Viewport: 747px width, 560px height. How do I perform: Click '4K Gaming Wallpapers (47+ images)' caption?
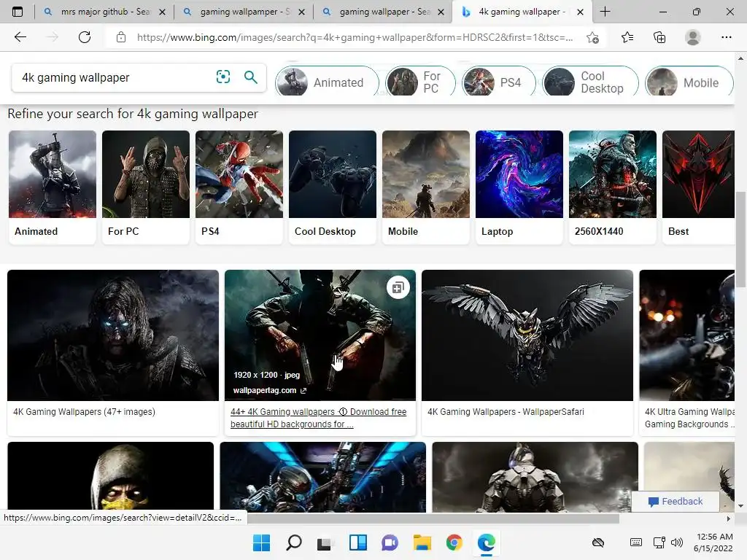point(85,412)
